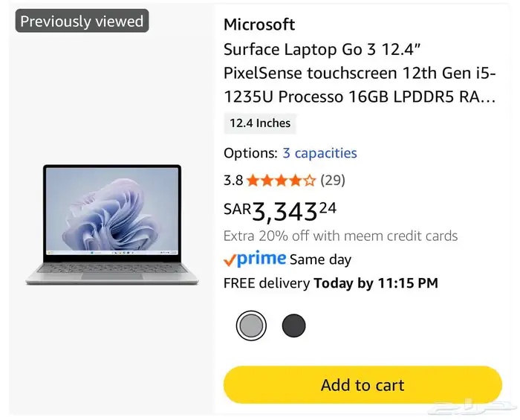
Task: Click the Same day delivery label
Action: pos(320,260)
